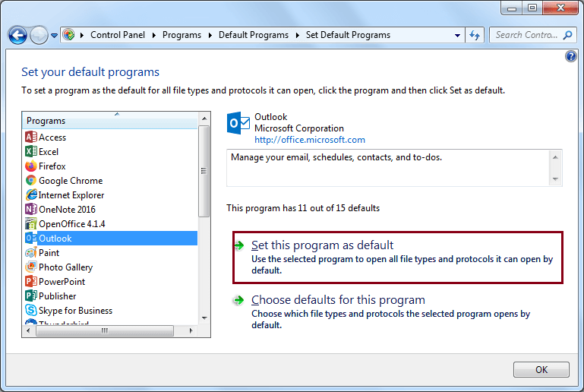Image resolution: width=584 pixels, height=392 pixels.
Task: Expand the arrow after Control Panel breadcrumb
Action: (154, 35)
